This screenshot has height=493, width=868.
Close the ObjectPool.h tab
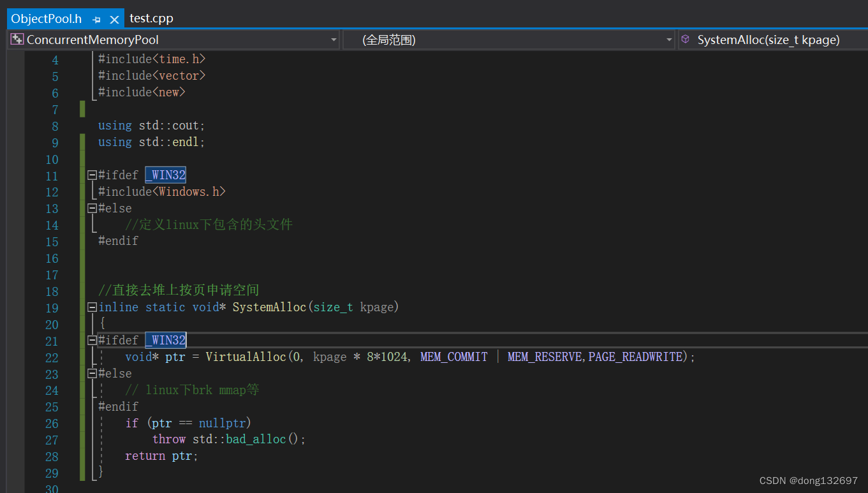(x=114, y=20)
